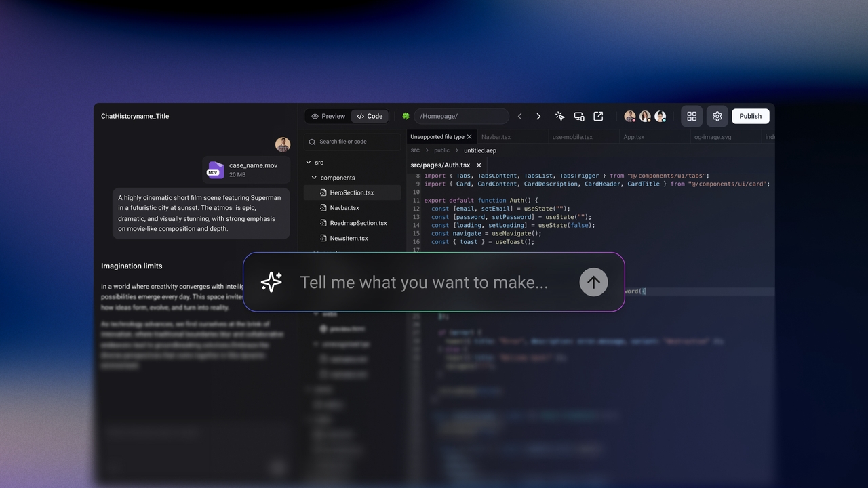Open Navbar.tsx in file tree

pos(344,208)
